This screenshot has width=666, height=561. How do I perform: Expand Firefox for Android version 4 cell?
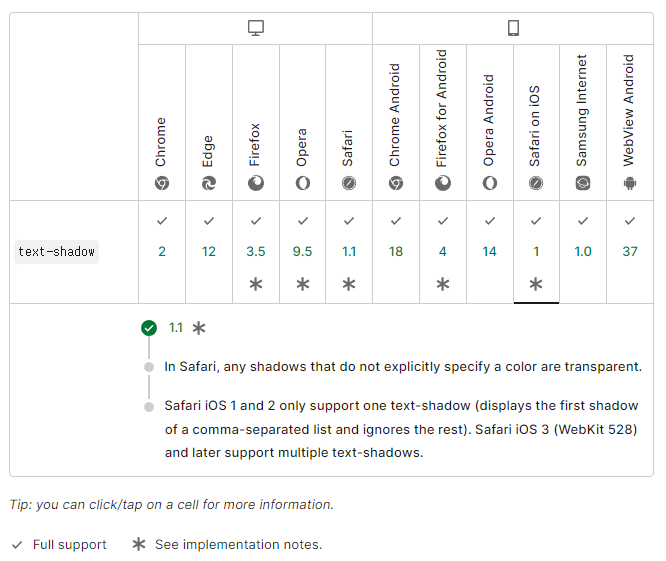click(x=443, y=252)
